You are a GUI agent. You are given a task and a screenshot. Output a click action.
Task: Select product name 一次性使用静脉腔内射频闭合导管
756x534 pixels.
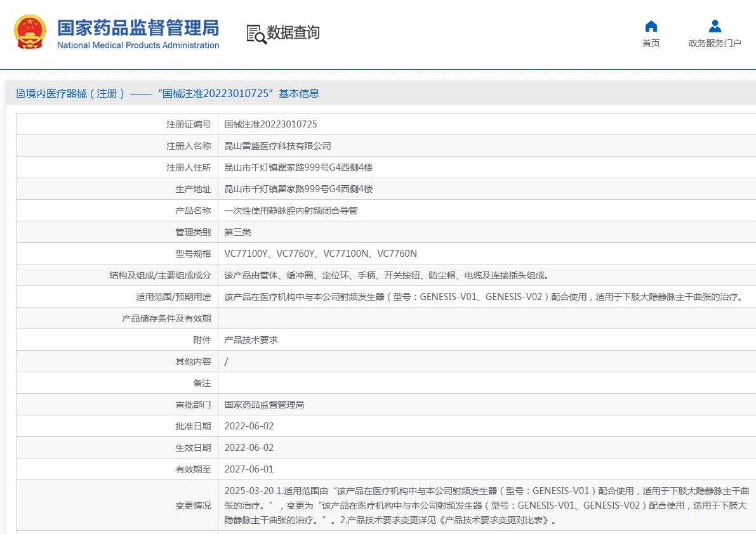coord(291,211)
